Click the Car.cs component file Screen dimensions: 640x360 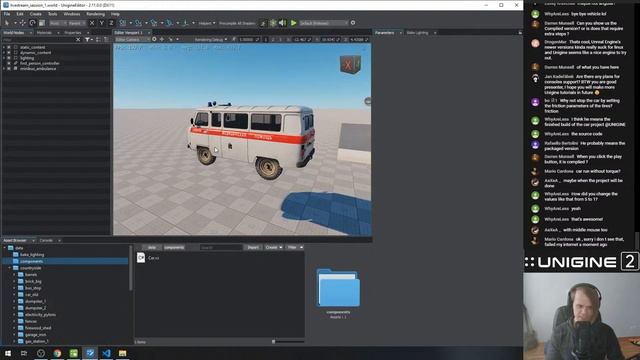(x=148, y=258)
